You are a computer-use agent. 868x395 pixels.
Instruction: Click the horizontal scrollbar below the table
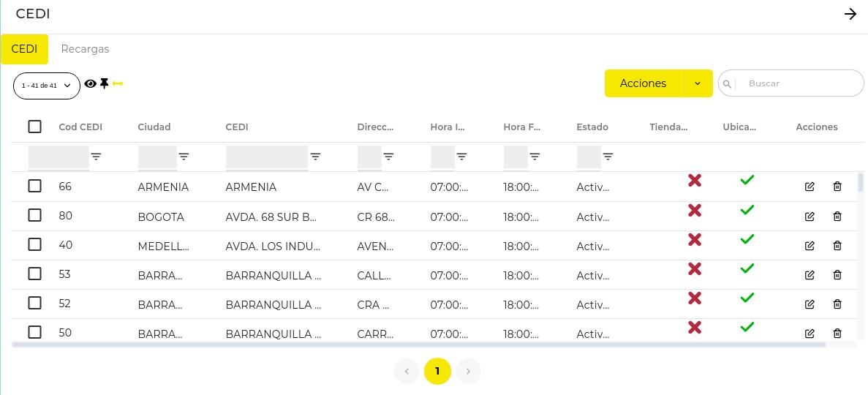(418, 345)
